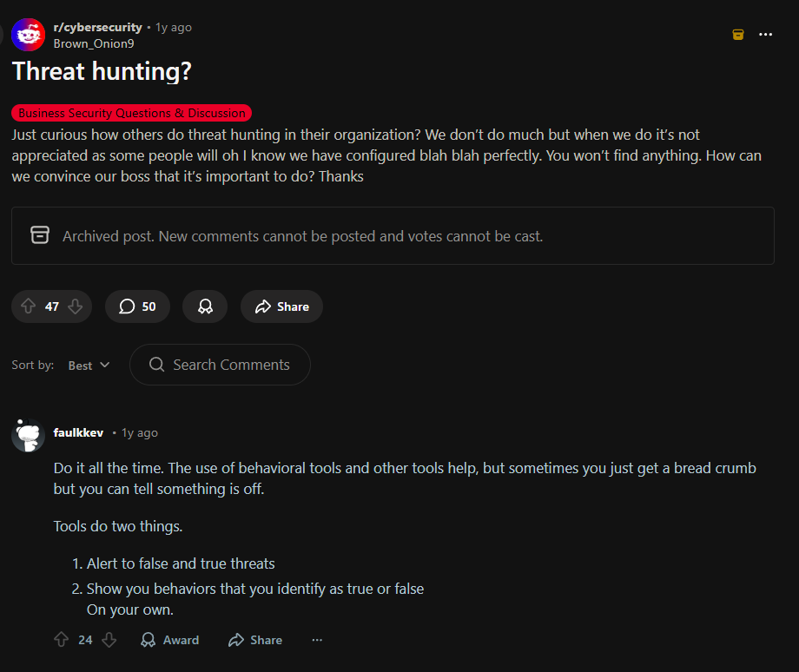Open faulkkev's user profile

78,432
